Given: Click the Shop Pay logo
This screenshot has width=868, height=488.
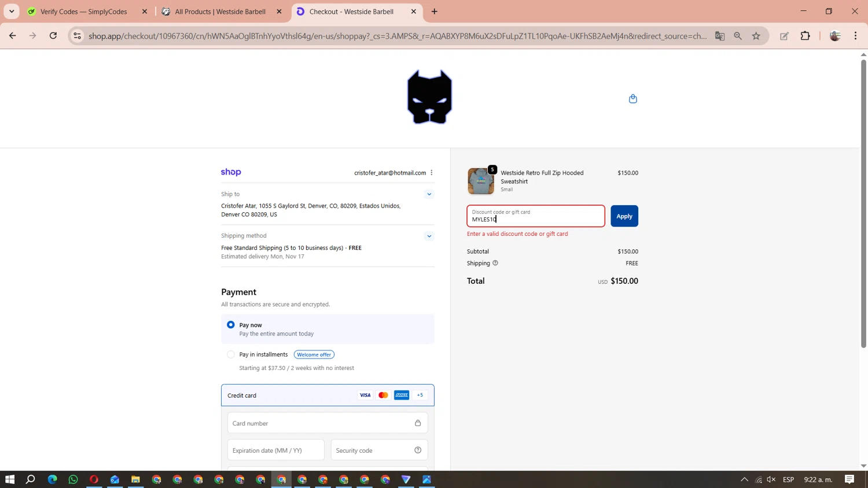Looking at the screenshot, I should (231, 172).
